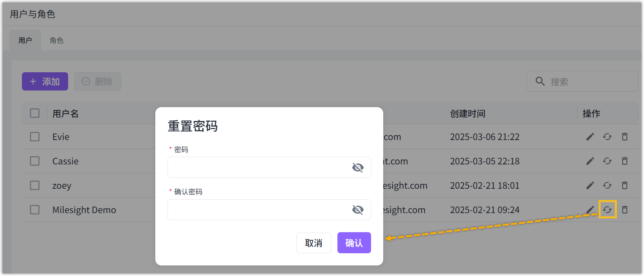Cancel the reset password dialog
The image size is (644, 276).
[x=313, y=243]
